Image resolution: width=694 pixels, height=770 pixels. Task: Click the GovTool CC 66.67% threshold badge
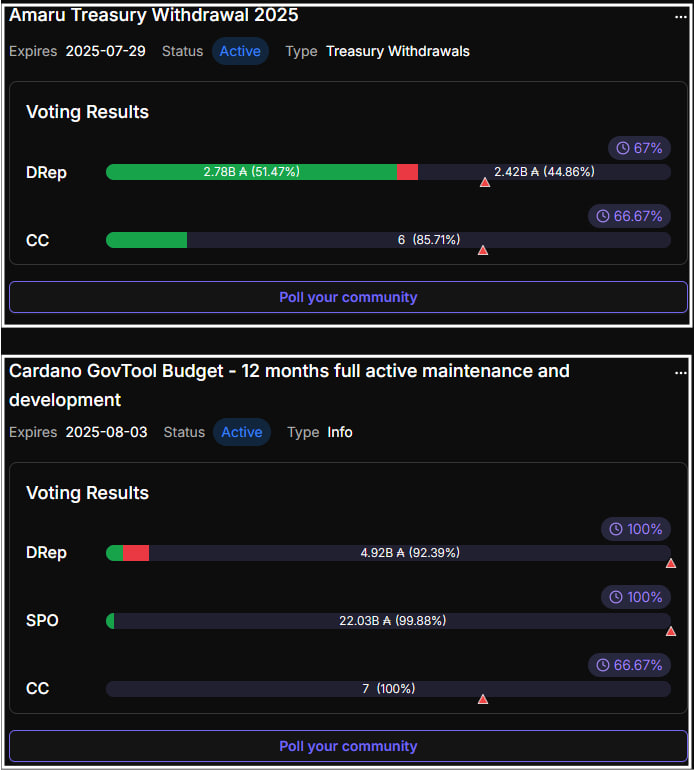pyautogui.click(x=629, y=665)
